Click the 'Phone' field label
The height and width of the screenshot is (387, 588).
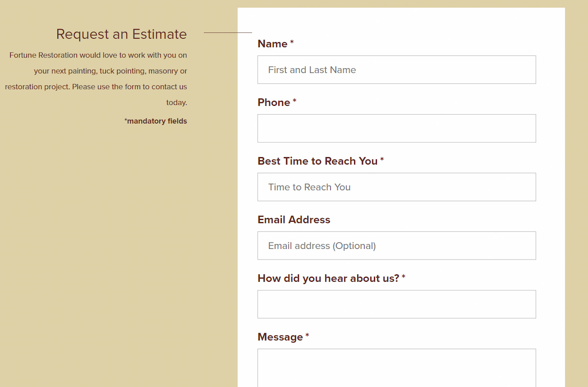coord(274,102)
